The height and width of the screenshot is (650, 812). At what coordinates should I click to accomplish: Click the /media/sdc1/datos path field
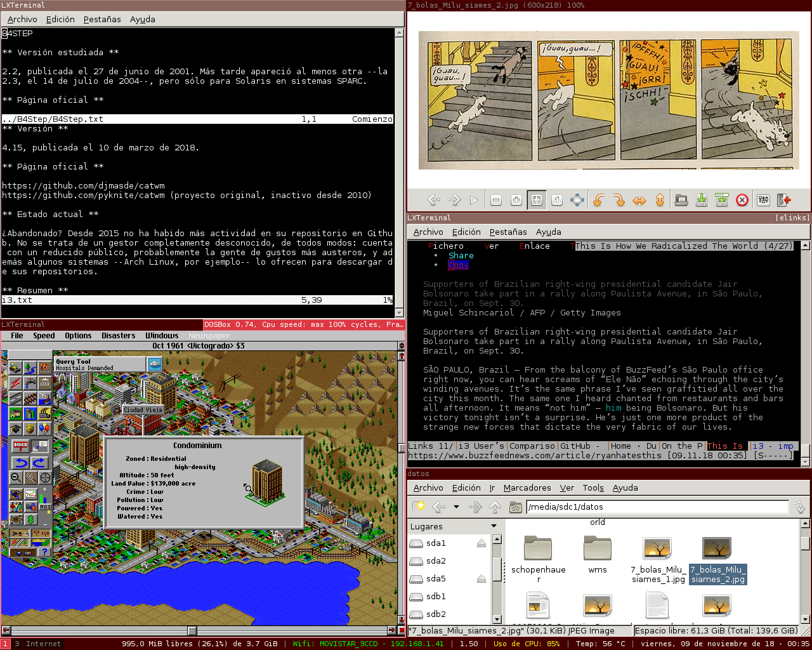(657, 507)
